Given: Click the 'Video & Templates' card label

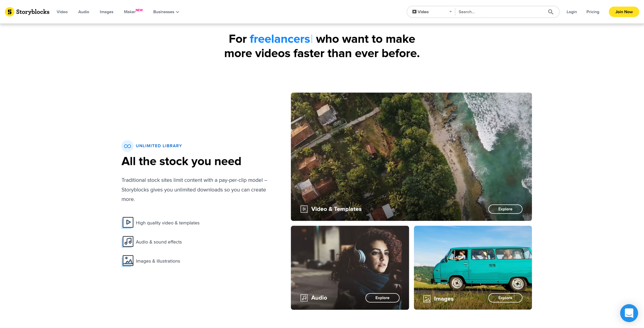Looking at the screenshot, I should click(336, 209).
